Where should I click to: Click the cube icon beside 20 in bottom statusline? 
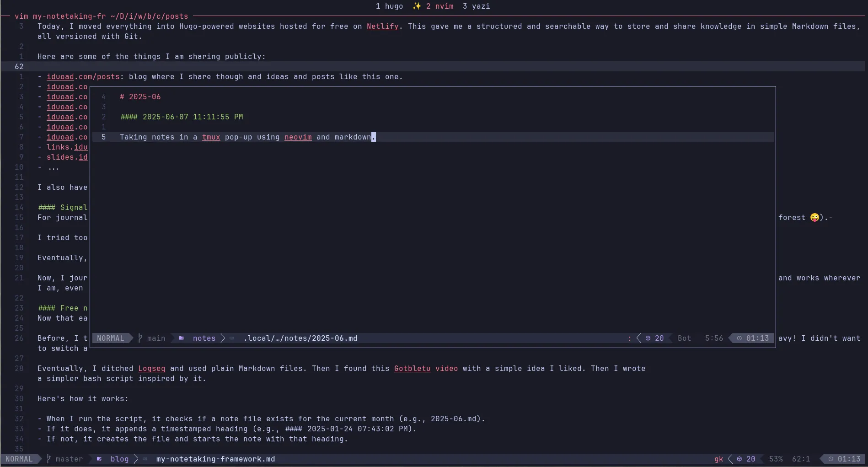pyautogui.click(x=739, y=459)
